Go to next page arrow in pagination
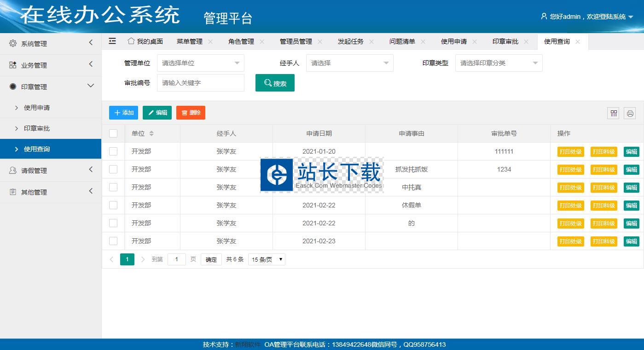This screenshot has width=644, height=350. coord(143,259)
